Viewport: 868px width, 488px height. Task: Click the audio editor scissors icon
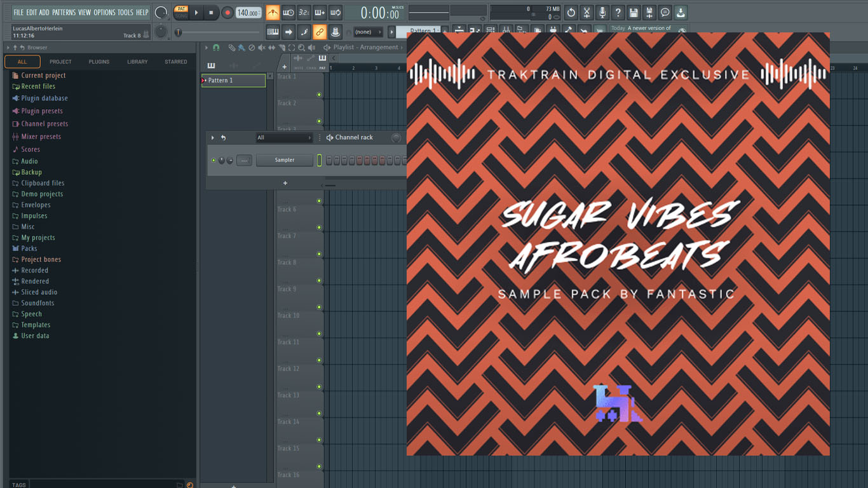pyautogui.click(x=587, y=13)
